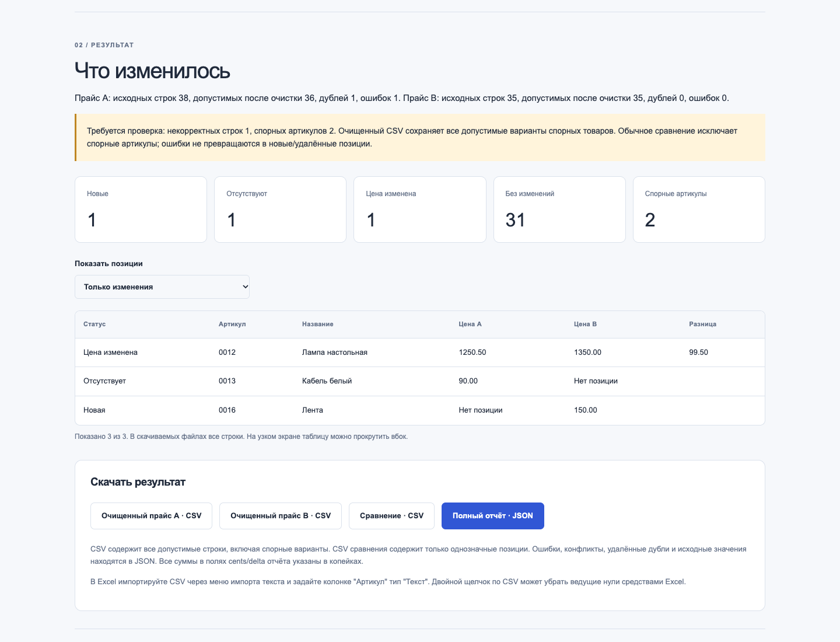Click the "Цена изменена" summary card
840x642 pixels.
tap(420, 210)
